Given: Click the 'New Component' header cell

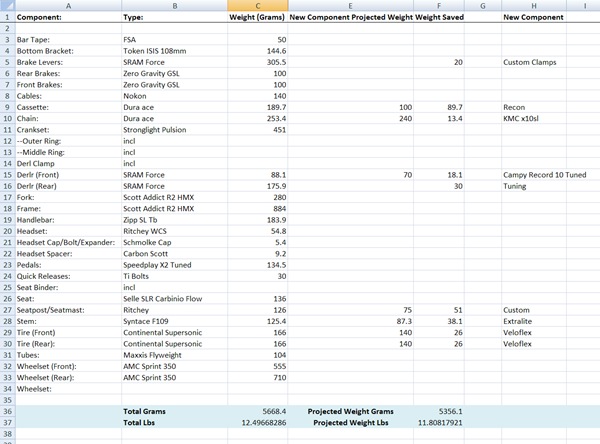Looking at the screenshot, I should pos(534,17).
